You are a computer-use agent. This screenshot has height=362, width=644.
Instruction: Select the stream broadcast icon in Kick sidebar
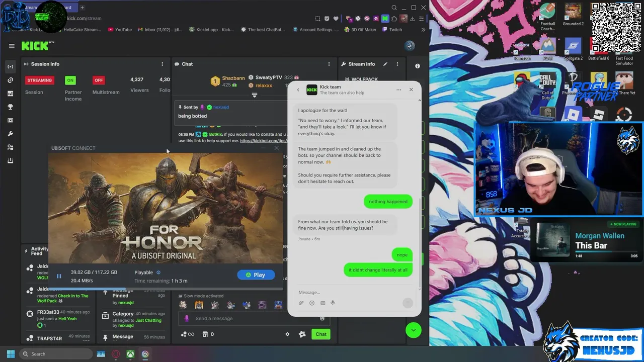pos(10,67)
